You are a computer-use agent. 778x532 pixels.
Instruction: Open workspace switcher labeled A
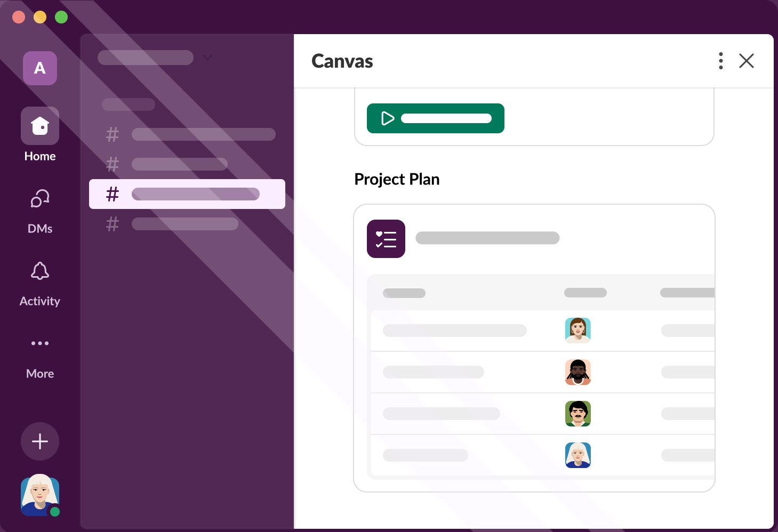click(x=40, y=68)
